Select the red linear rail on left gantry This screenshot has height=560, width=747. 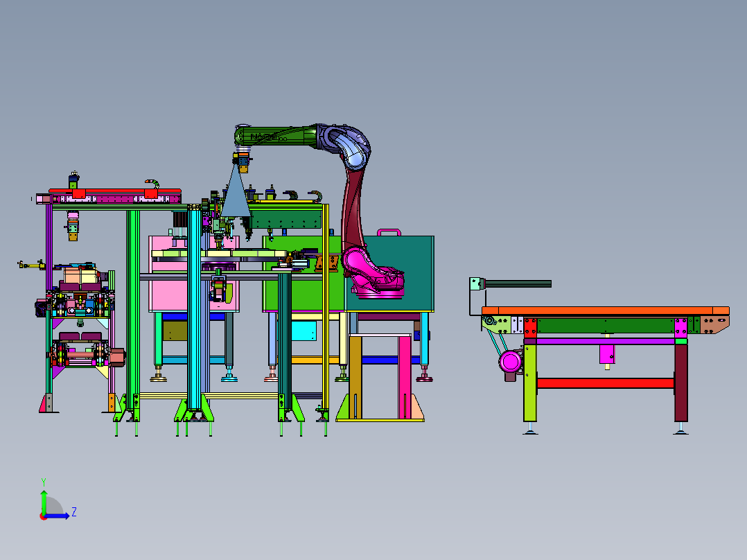coord(114,191)
